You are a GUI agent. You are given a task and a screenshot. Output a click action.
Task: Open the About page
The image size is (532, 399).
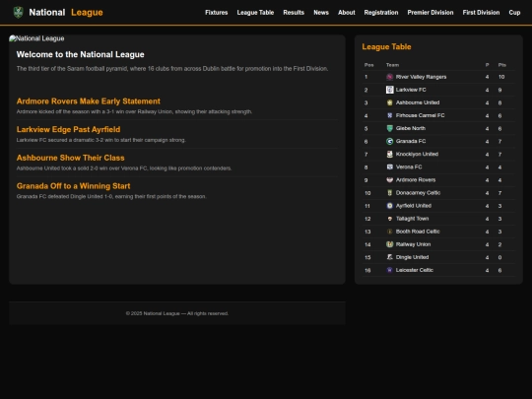(347, 13)
